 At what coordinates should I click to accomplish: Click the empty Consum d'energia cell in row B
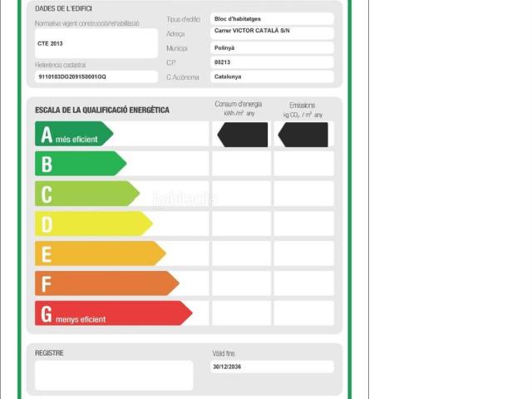point(241,164)
